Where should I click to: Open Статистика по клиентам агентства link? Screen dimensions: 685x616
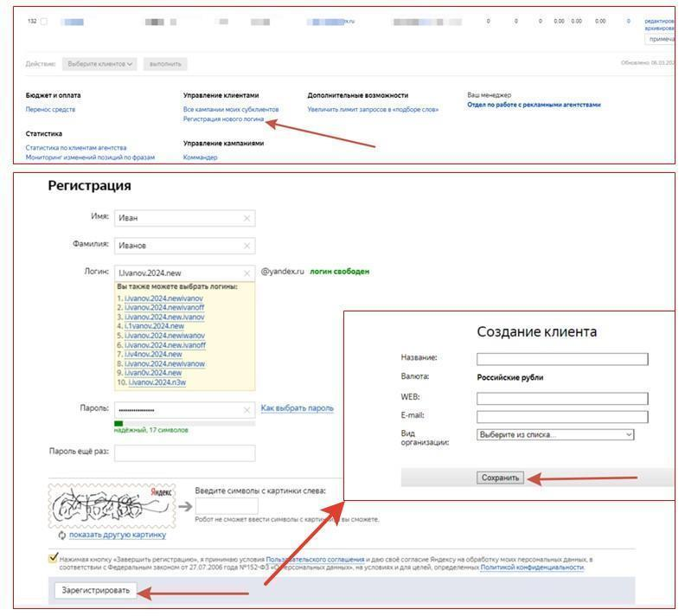pyautogui.click(x=76, y=148)
